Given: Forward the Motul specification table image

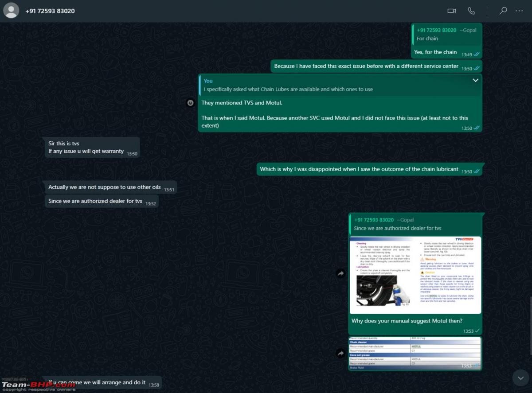Looking at the screenshot, I should [340, 354].
